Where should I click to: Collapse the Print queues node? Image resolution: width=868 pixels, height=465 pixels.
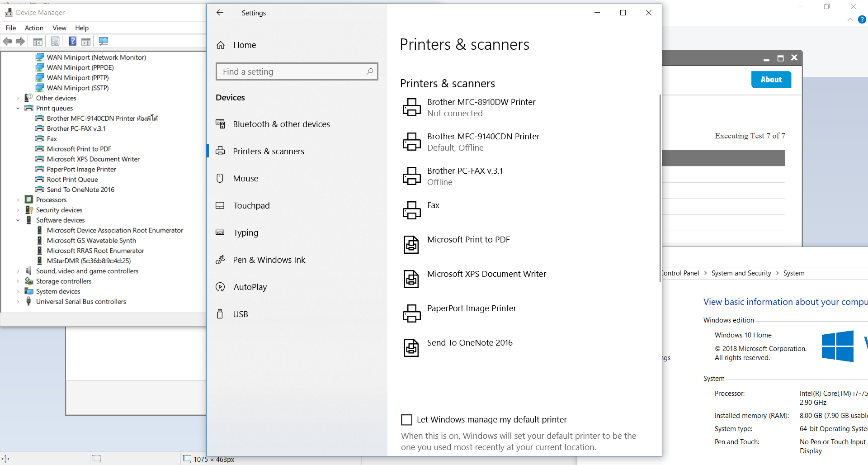pyautogui.click(x=18, y=108)
